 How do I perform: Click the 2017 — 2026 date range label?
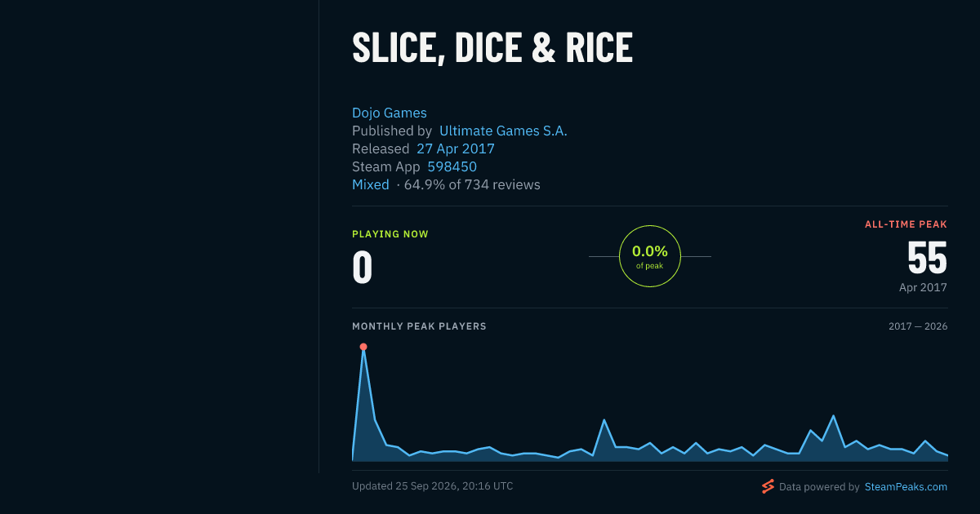918,326
